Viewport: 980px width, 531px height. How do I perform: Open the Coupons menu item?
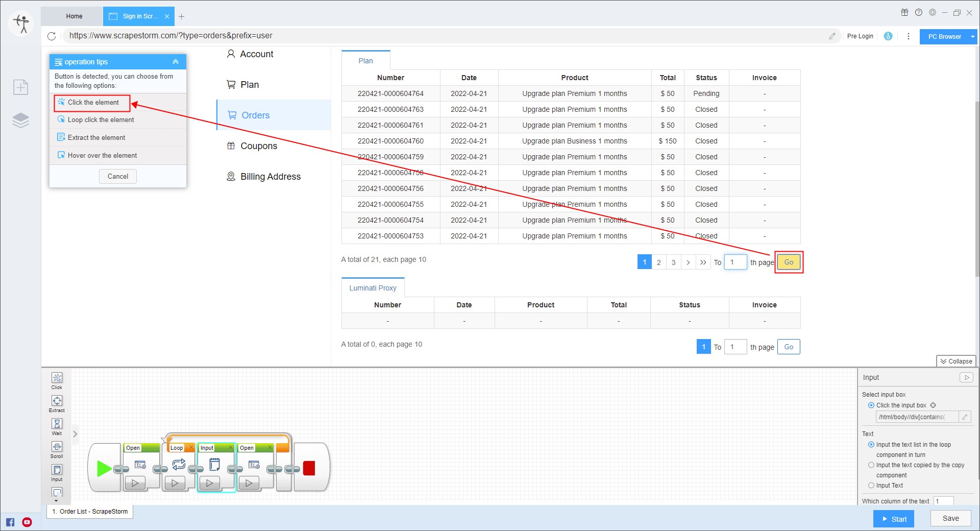[258, 146]
